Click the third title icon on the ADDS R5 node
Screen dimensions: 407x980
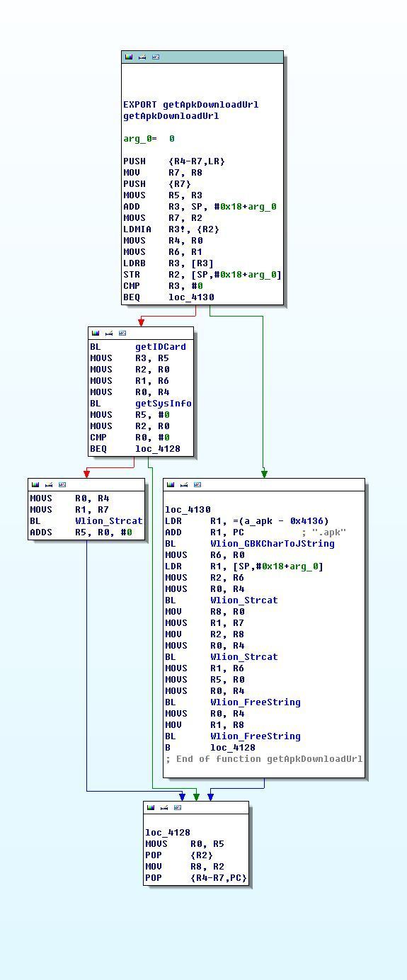tap(62, 484)
